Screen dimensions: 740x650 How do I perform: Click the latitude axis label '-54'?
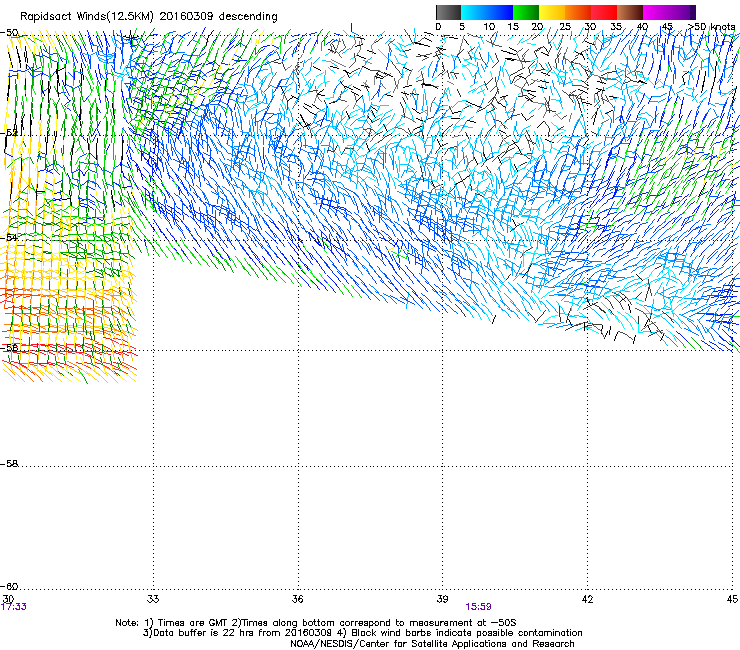9,237
